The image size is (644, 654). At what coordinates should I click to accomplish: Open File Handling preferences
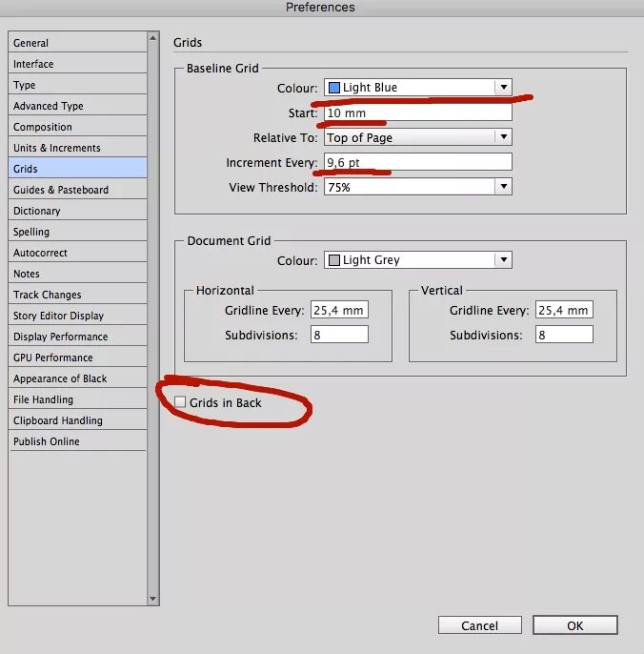[77, 399]
